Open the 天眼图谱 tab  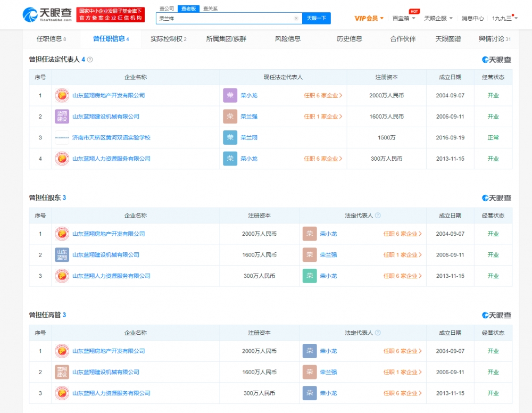click(x=448, y=39)
